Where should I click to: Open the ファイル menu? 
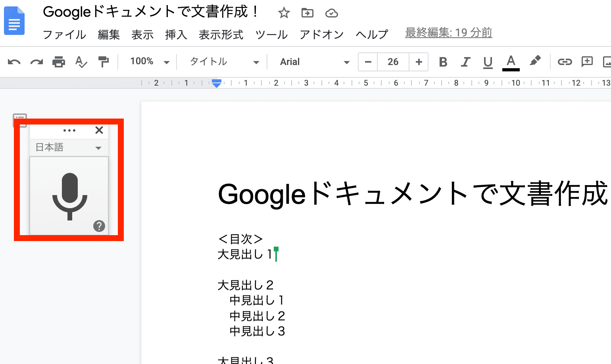64,35
